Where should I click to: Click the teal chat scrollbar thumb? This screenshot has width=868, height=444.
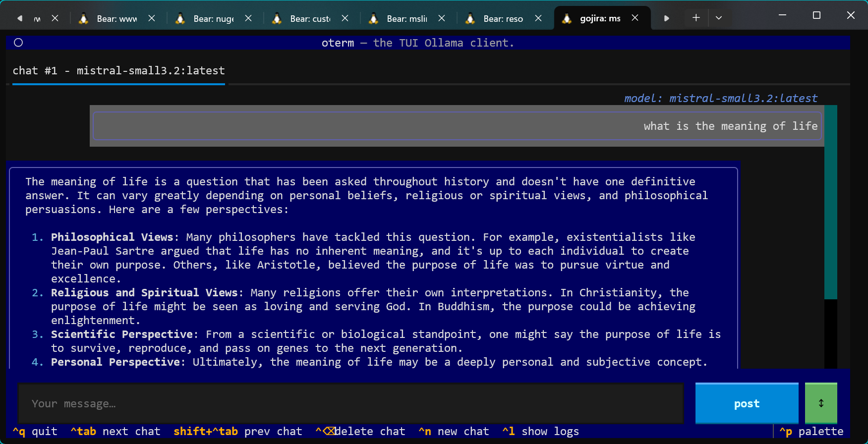point(830,202)
